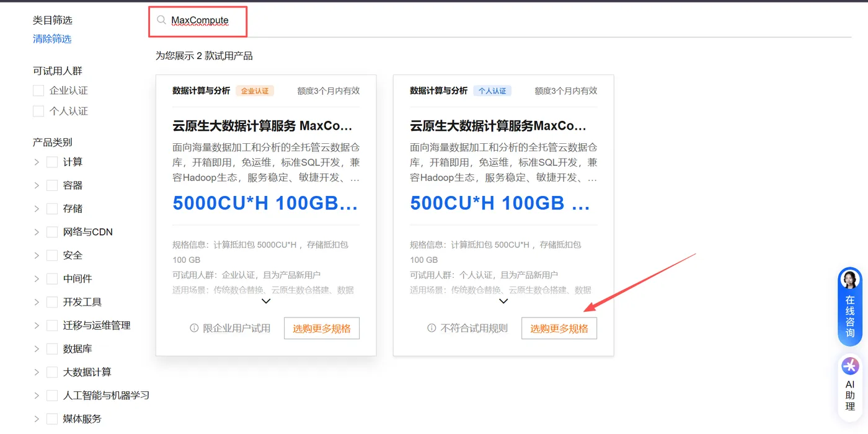Expand the 计算 category chevron
This screenshot has height=434, width=868.
click(36, 162)
